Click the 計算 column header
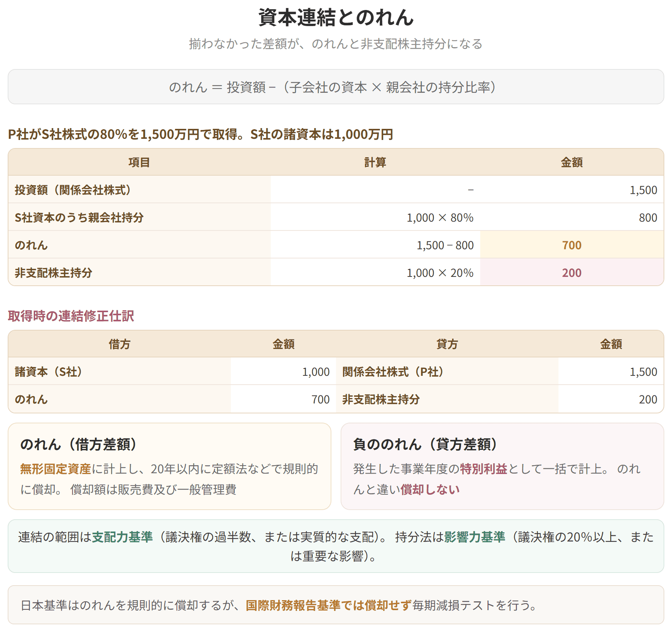The image size is (672, 632). [x=375, y=162]
